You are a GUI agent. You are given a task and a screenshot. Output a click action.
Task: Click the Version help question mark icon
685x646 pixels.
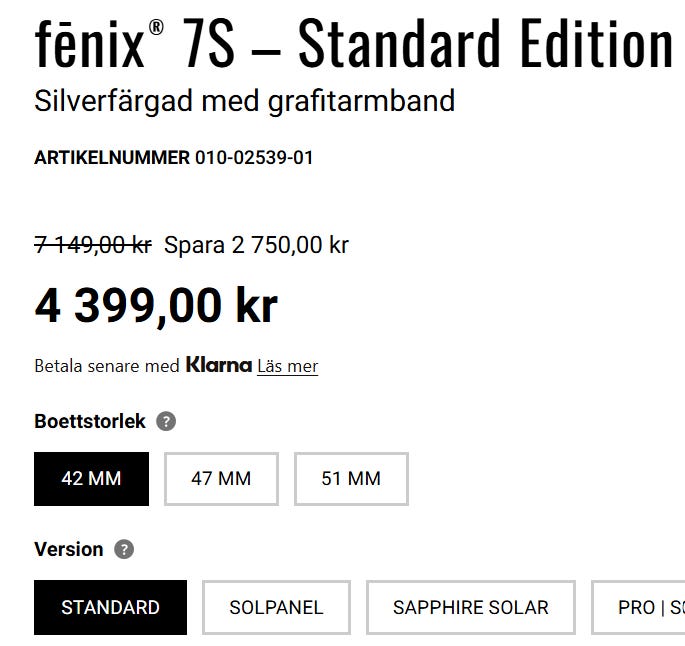(x=123, y=549)
